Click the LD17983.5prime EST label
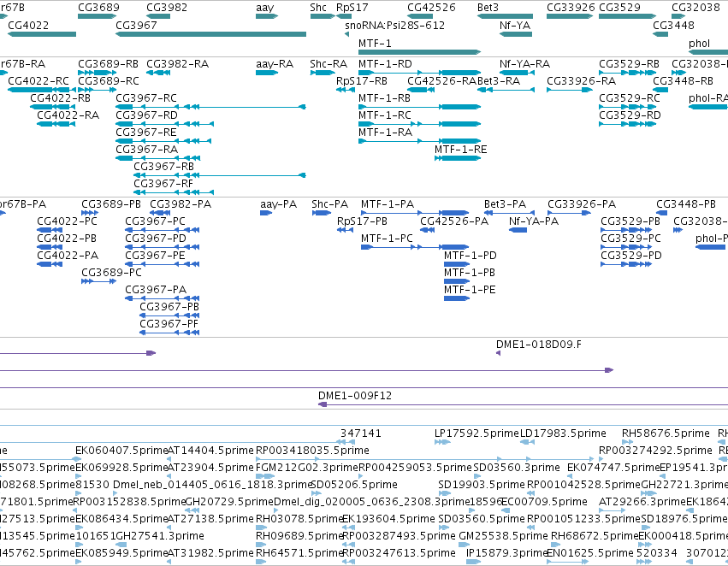Screen dimensions: 728x566 tap(563, 433)
